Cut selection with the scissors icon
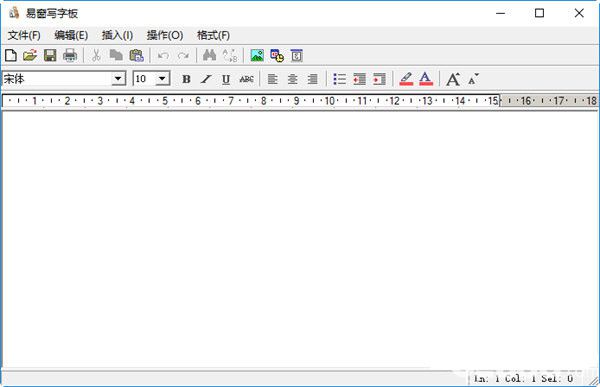This screenshot has width=600, height=387. [x=96, y=56]
